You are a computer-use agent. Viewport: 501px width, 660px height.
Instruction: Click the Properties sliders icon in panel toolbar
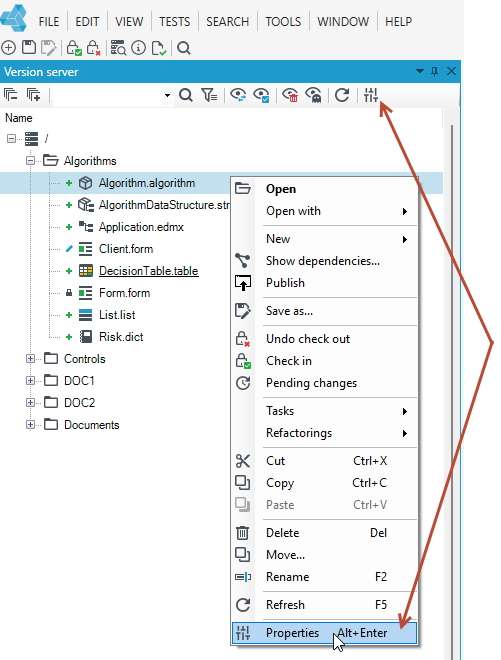371,95
